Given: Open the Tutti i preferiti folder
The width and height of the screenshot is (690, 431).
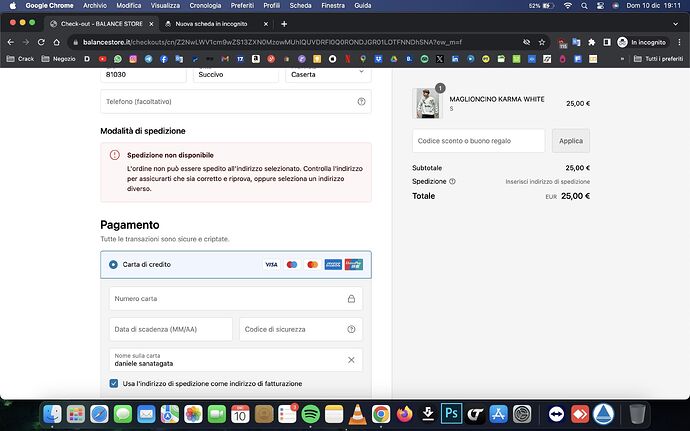Looking at the screenshot, I should click(659, 59).
